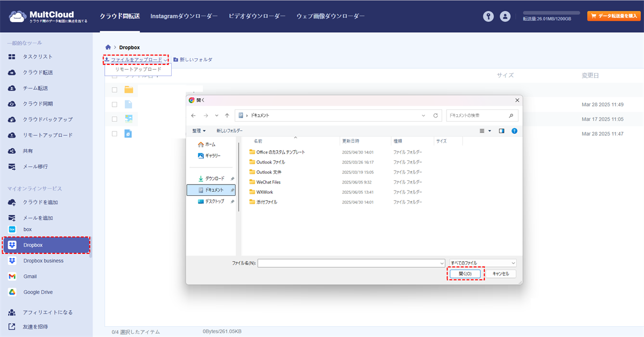Click the メール移行 sidebar icon
The image size is (644, 337).
(12, 166)
